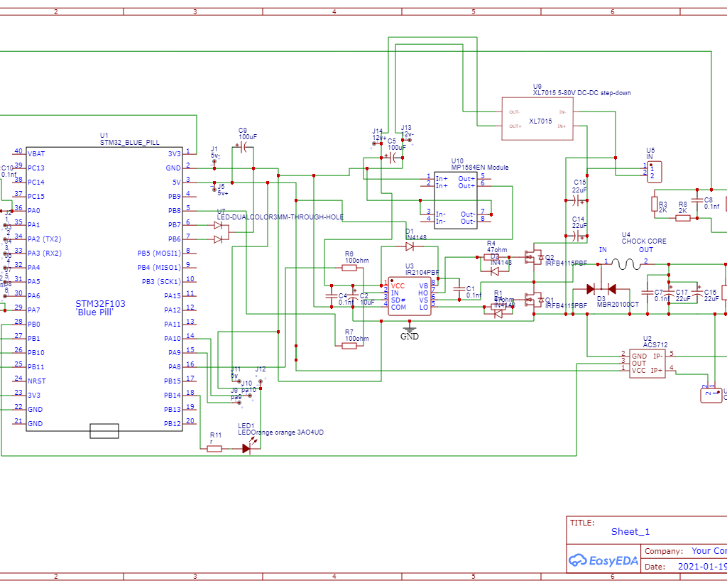Click the IP+ pin label on U2
The image size is (727, 588).
pos(657,371)
